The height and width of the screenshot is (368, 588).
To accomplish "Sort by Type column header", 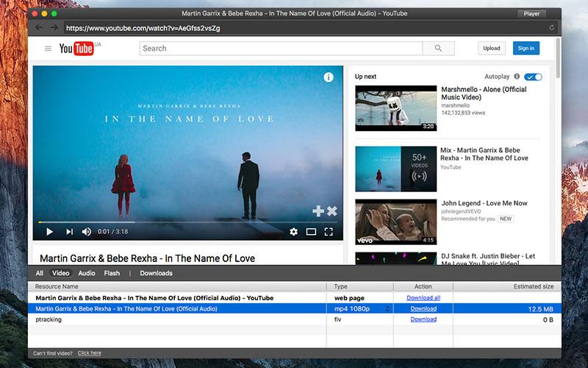I will [x=360, y=286].
